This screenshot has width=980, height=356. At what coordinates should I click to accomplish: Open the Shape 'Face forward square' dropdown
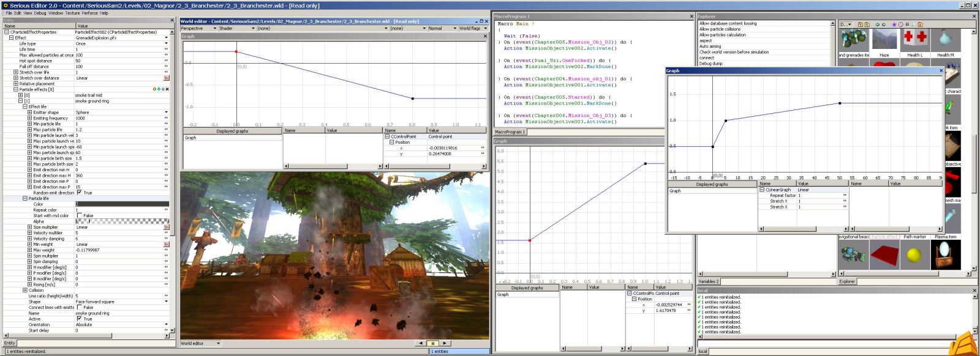click(x=166, y=302)
